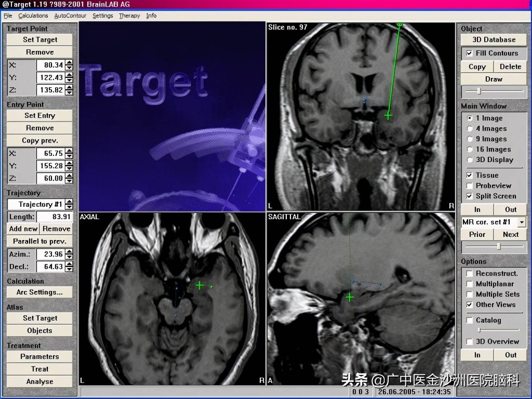Click the Arc Settings... button
532x399 pixels.
click(40, 292)
